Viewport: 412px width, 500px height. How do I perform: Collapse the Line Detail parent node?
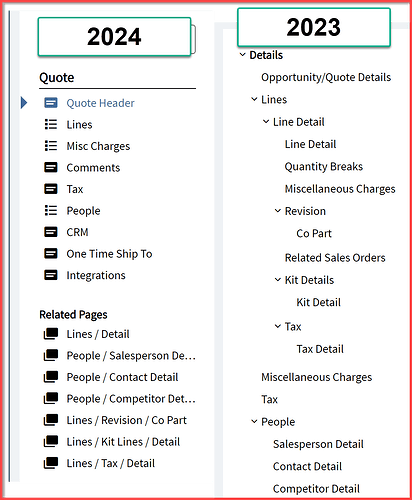coord(266,121)
